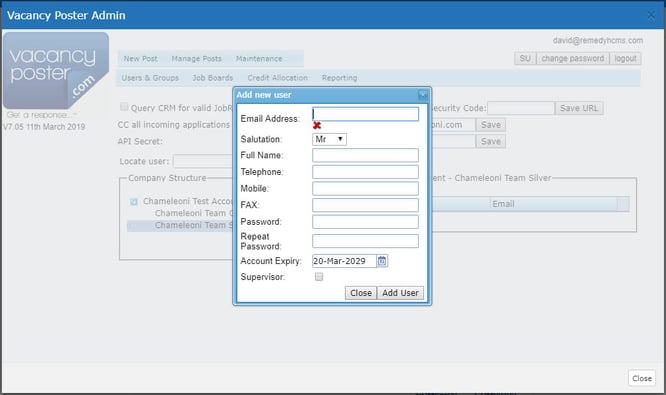Open the Maintenance menu
Viewport: 666px width, 395px height.
[259, 59]
